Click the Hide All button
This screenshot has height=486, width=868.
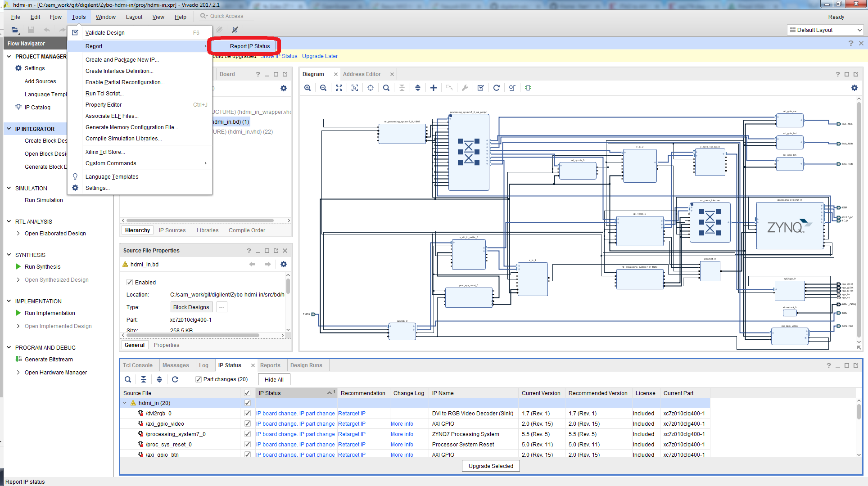(x=274, y=379)
